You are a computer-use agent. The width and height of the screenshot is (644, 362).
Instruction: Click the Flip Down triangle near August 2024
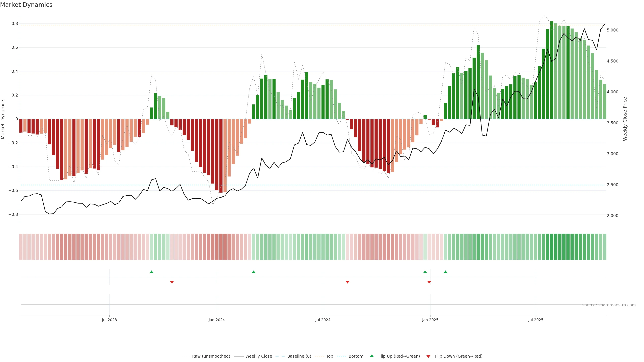(x=347, y=282)
